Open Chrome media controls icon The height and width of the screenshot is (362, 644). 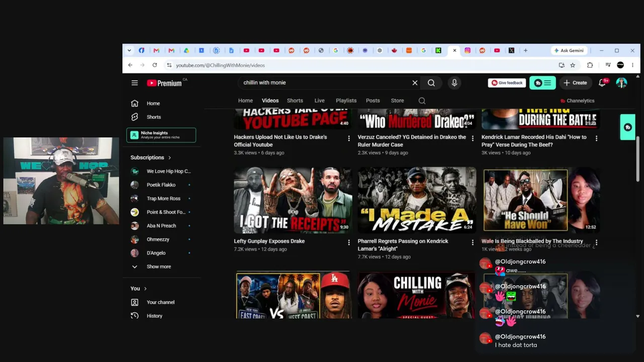[x=608, y=65]
